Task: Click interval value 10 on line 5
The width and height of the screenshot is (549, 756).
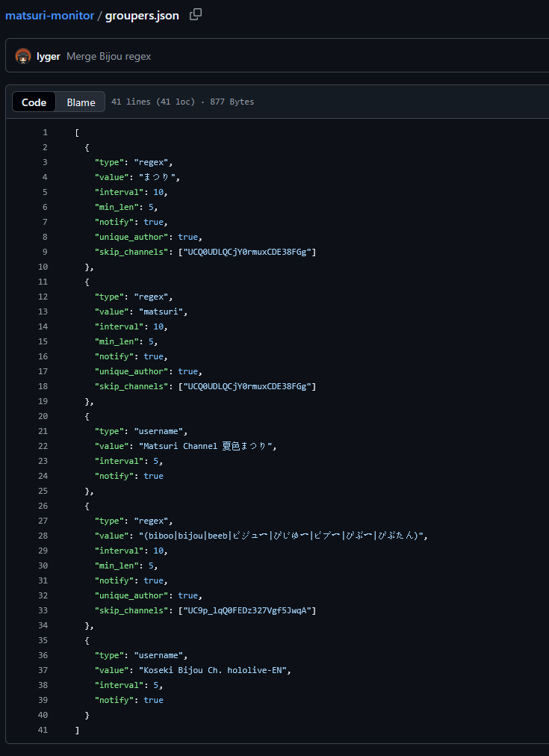Action: click(158, 192)
